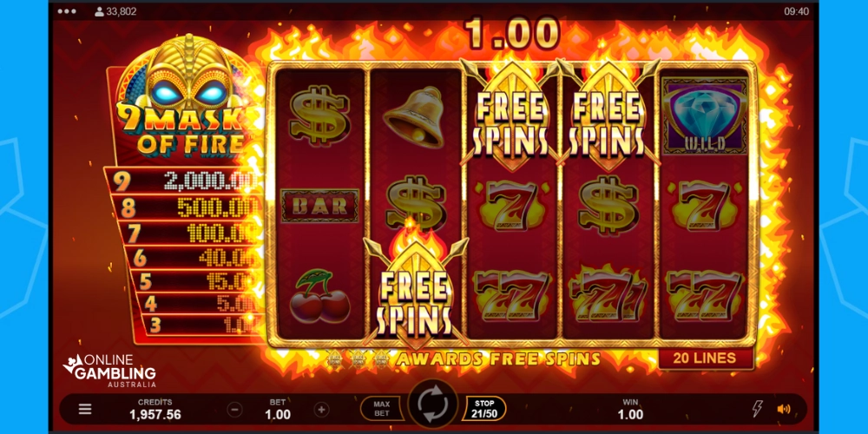Screen dimensions: 868x434
Task: Select the 500.00 eight-mask payout row
Action: click(185, 207)
